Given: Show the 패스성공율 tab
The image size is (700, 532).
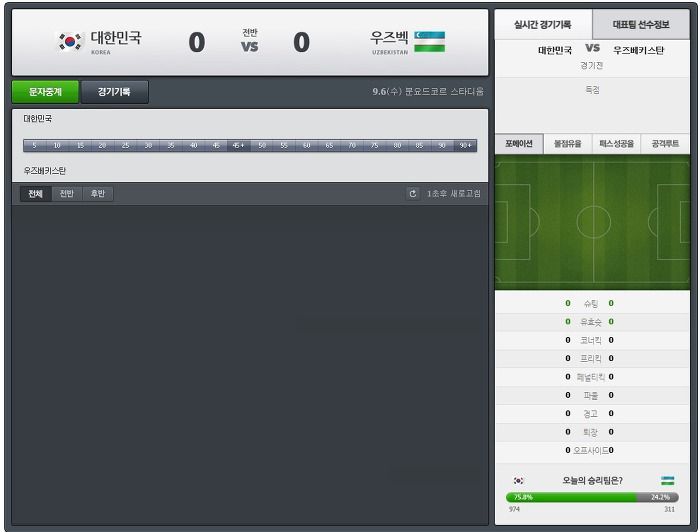Looking at the screenshot, I should (x=616, y=144).
